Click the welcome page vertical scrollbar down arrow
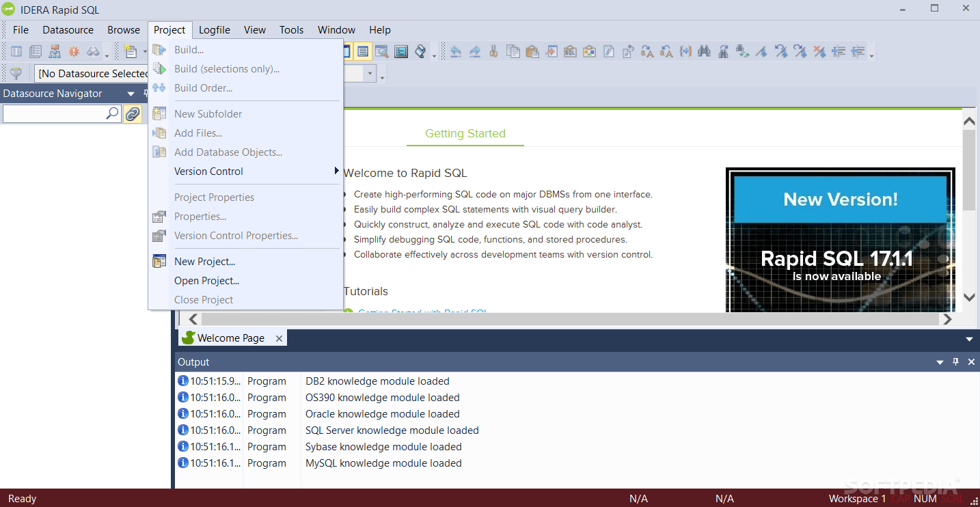The width and height of the screenshot is (980, 507). pos(969,297)
